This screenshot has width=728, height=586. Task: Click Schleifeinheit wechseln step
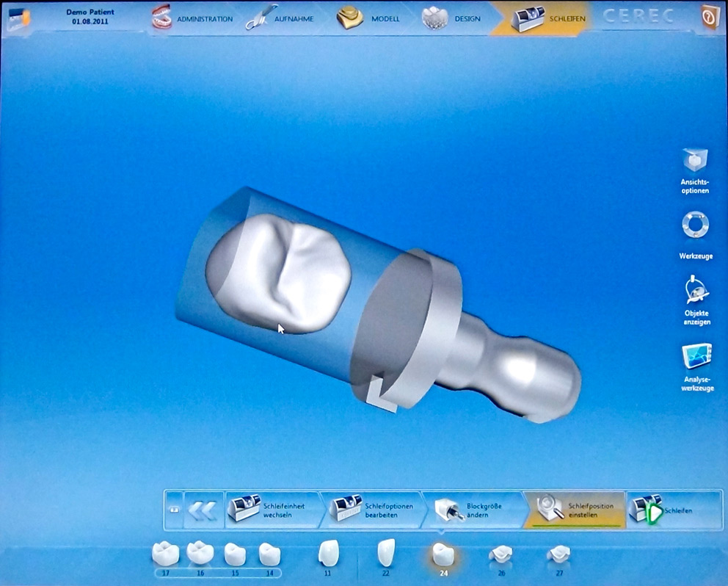tap(272, 510)
